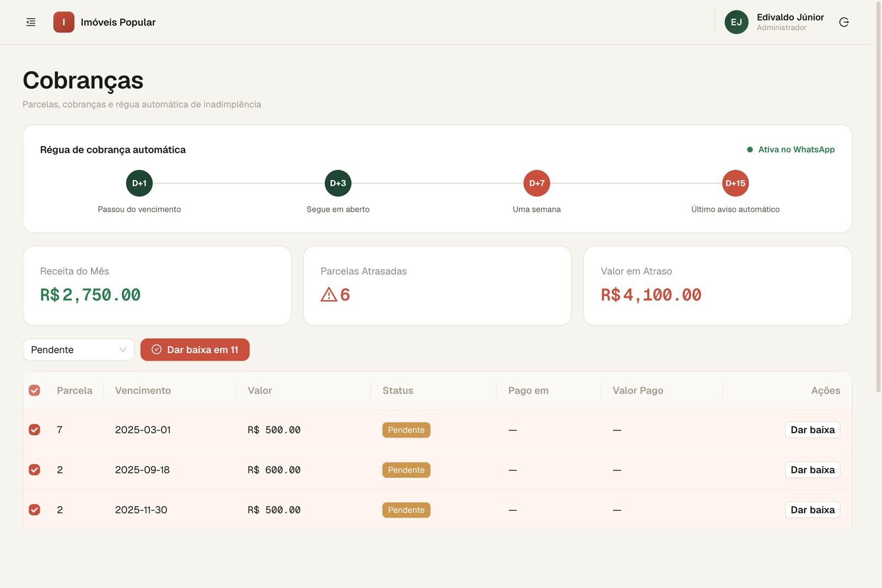The image size is (882, 588).
Task: Click the Valor em Atraso R$4,100.00 amount
Action: click(x=651, y=295)
